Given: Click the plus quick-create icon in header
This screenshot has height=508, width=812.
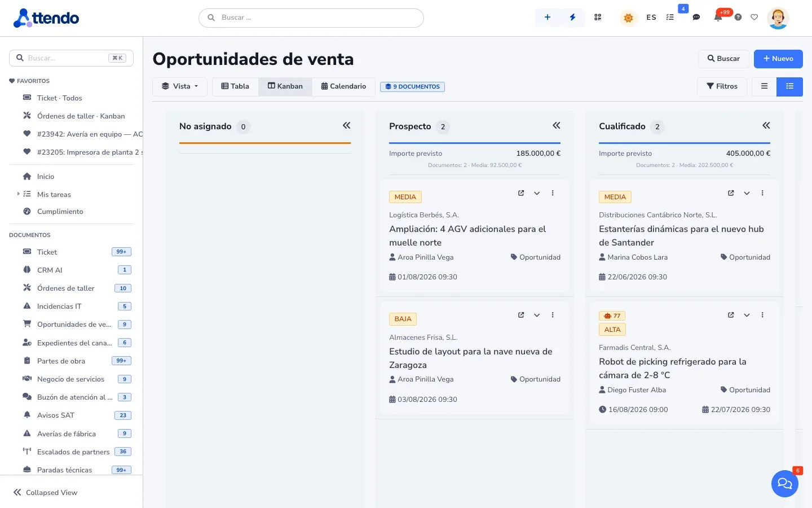Looking at the screenshot, I should (548, 17).
